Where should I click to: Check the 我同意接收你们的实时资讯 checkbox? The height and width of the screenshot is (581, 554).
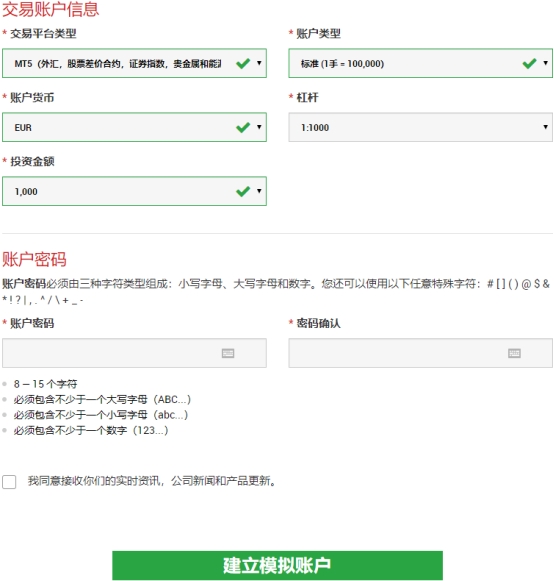coord(9,482)
